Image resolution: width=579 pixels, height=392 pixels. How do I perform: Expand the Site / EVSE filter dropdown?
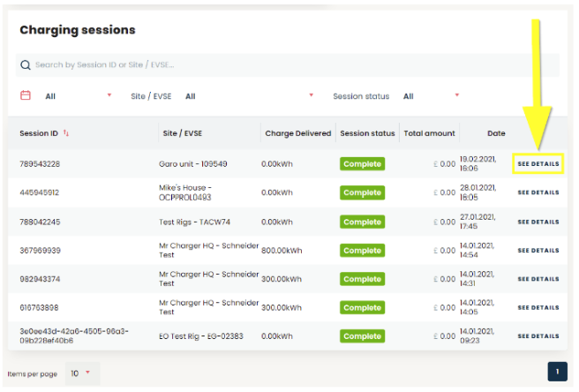point(249,96)
